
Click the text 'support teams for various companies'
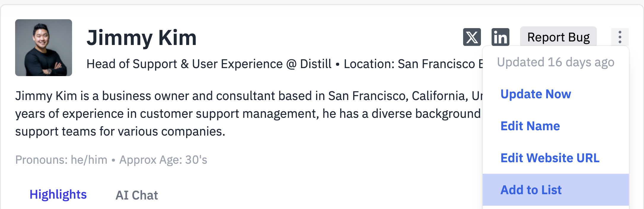(120, 131)
